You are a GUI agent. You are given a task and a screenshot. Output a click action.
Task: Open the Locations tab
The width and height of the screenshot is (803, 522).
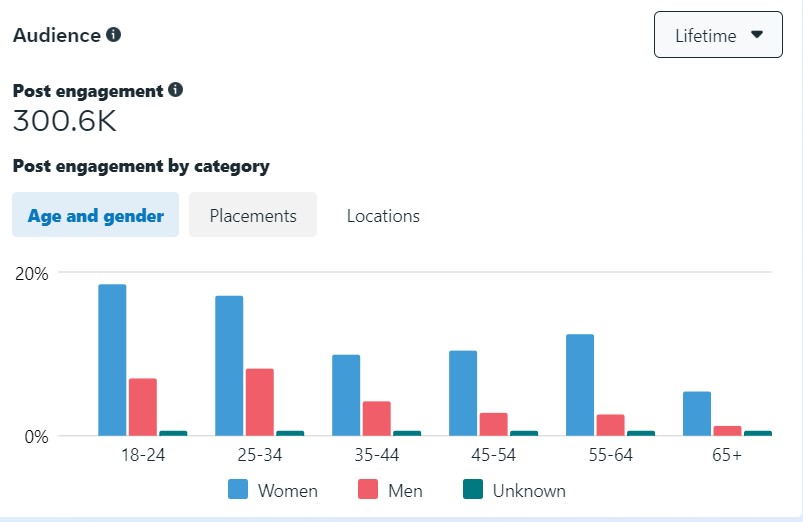[383, 215]
